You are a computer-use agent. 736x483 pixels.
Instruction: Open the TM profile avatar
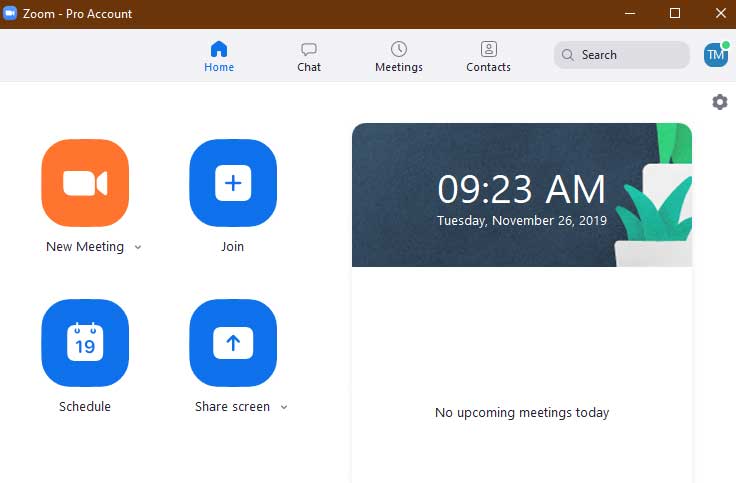click(x=715, y=55)
